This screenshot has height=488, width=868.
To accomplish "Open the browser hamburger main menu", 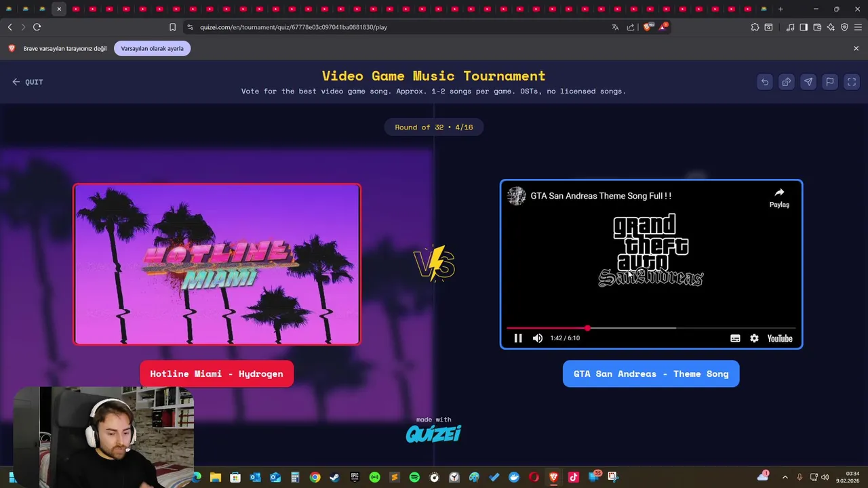I will [x=858, y=27].
